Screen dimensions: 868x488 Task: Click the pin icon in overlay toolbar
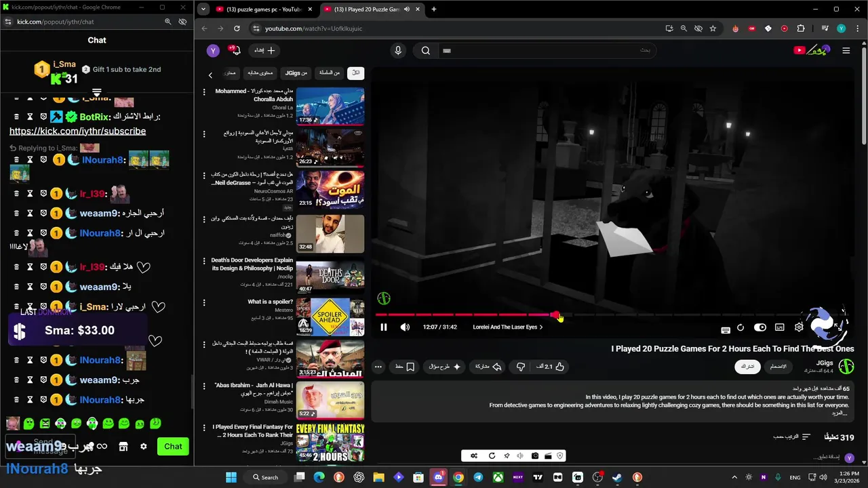click(x=506, y=456)
